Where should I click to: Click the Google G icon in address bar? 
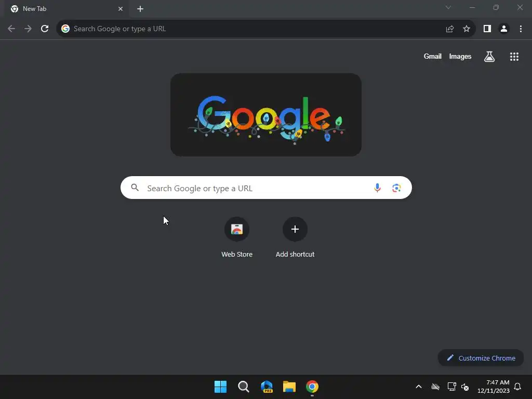65,29
